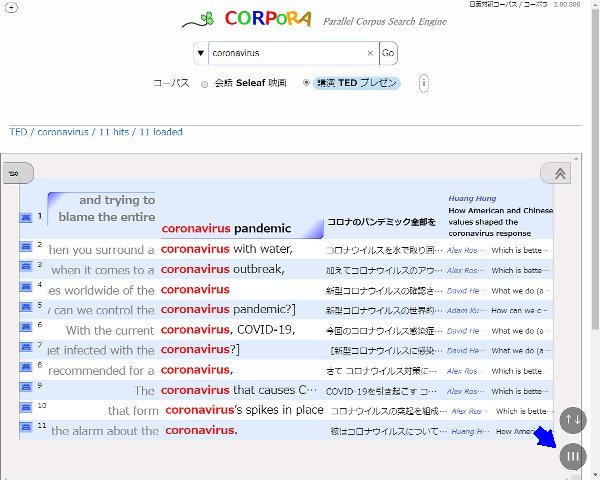Clear the coronavirus search text with X

370,53
